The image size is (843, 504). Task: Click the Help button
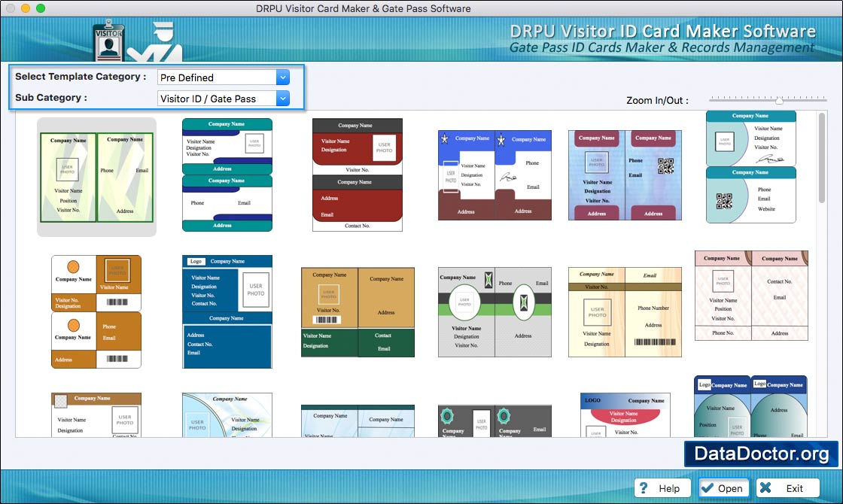tap(662, 488)
